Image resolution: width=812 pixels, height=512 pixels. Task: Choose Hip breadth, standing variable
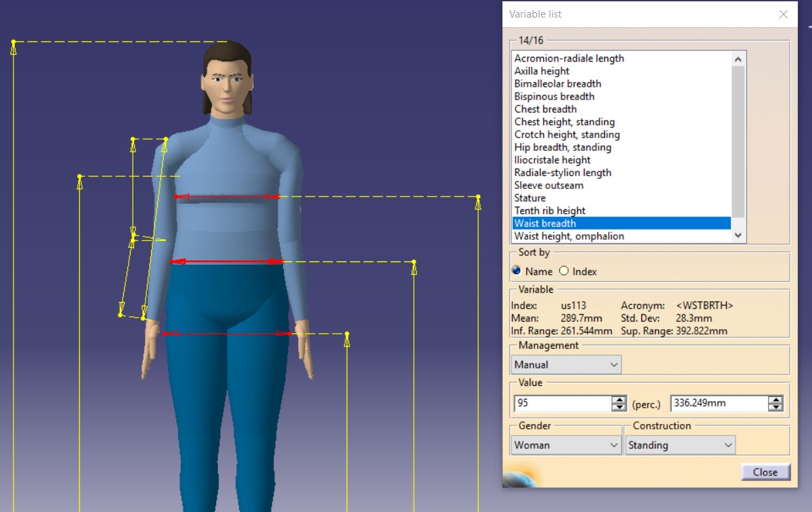tap(562, 147)
